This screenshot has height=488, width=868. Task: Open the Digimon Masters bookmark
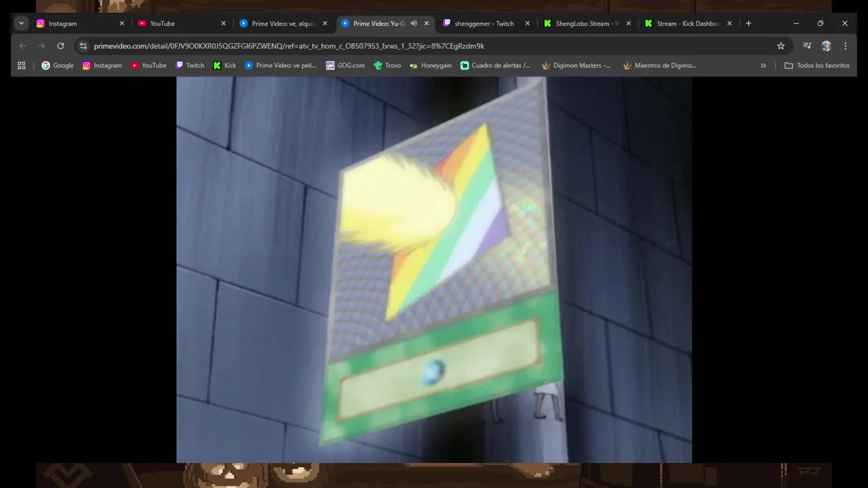pos(576,66)
